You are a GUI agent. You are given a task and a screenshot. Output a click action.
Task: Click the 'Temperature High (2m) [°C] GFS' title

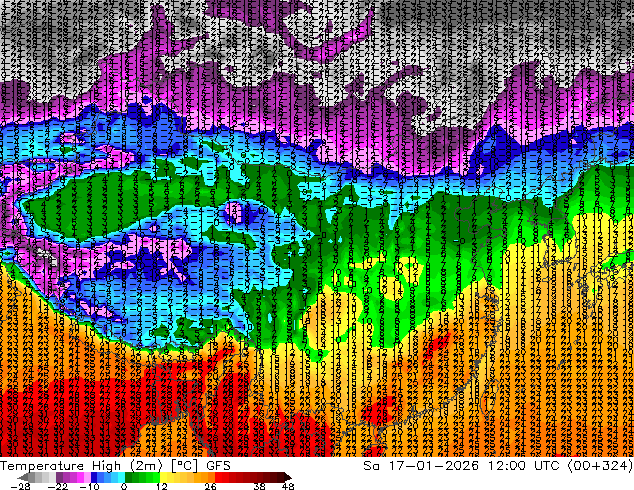(115, 466)
